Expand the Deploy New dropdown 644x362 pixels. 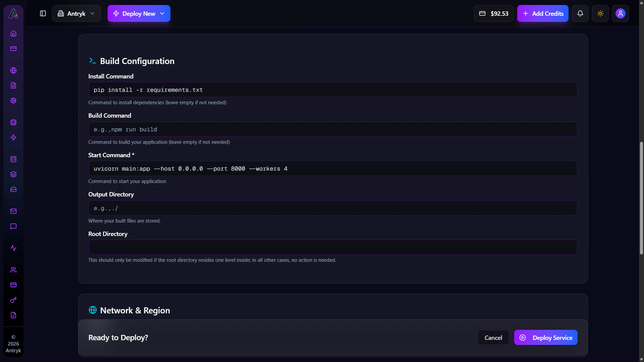pyautogui.click(x=139, y=13)
